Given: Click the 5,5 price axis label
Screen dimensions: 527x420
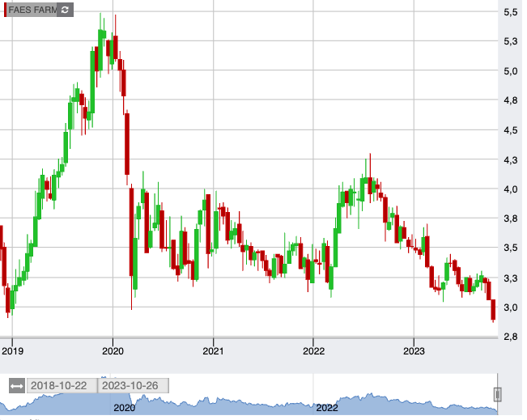Looking at the screenshot, I should tap(511, 12).
